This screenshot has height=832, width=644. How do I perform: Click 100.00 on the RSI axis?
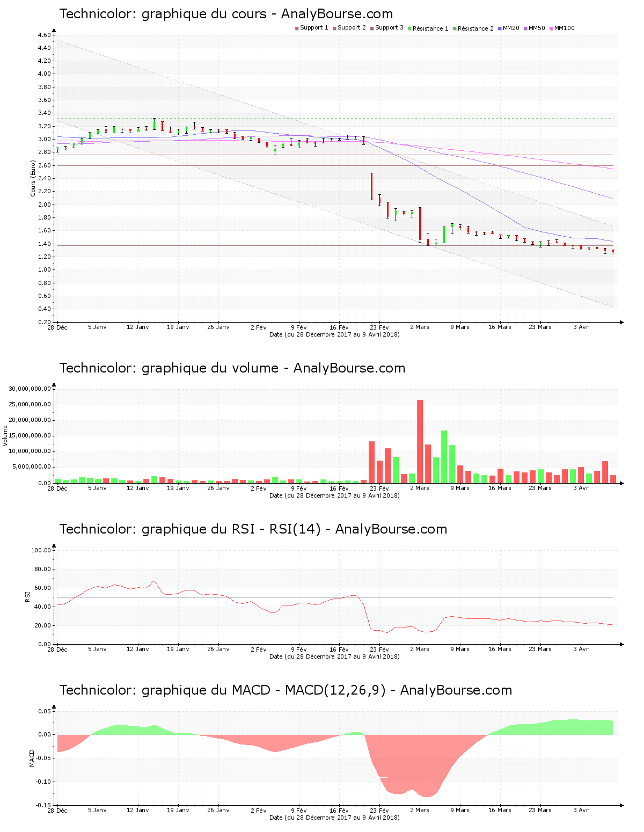41,550
